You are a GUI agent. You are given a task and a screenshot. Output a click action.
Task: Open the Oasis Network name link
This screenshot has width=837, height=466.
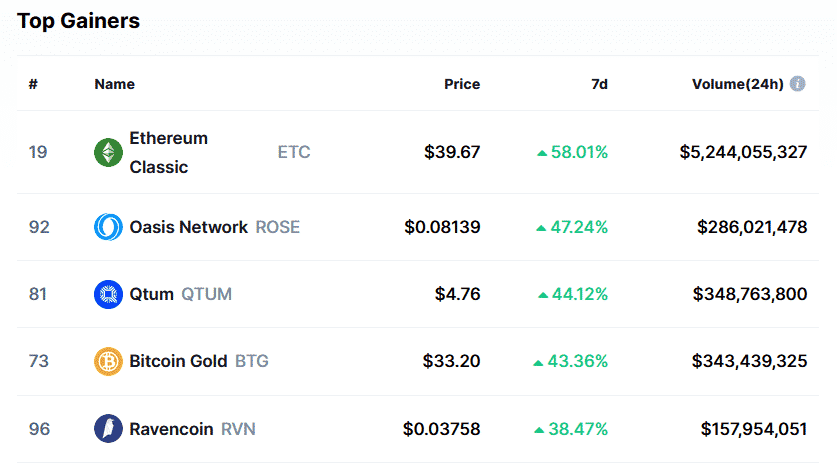point(188,227)
